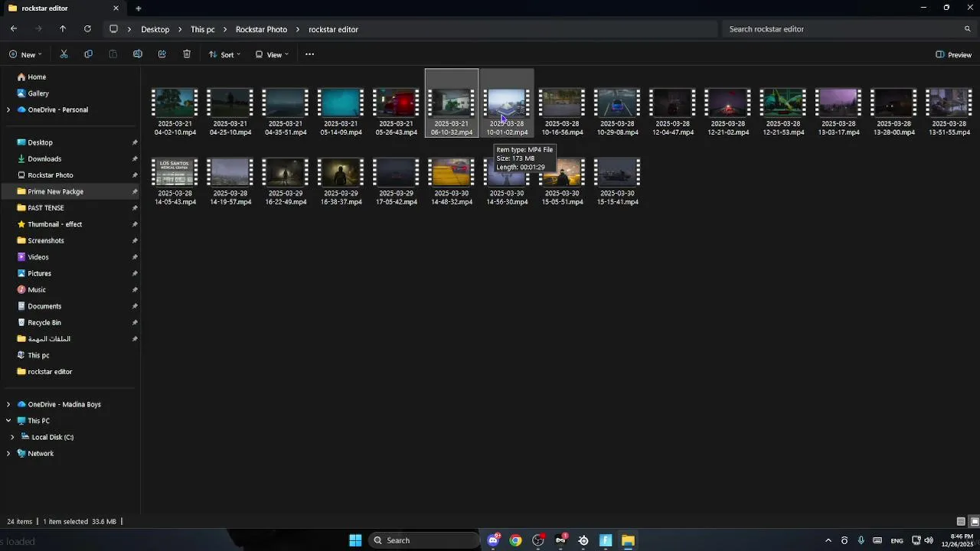Click the microphone icon in system tray
Image resolution: width=980 pixels, height=551 pixels.
coord(861,540)
